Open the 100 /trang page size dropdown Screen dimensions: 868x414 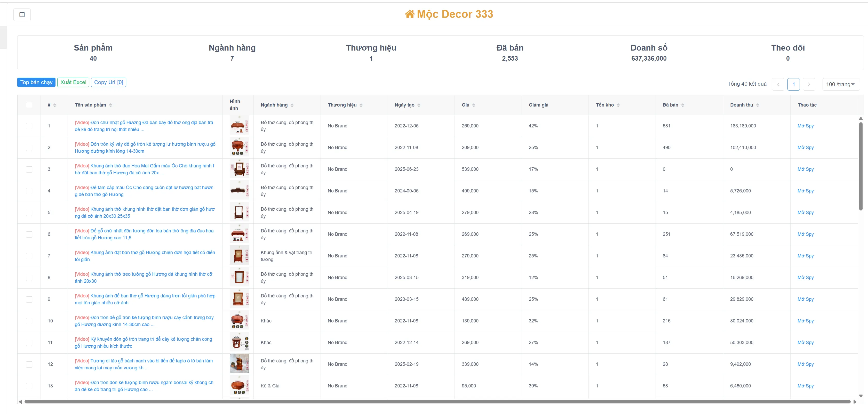(x=841, y=84)
